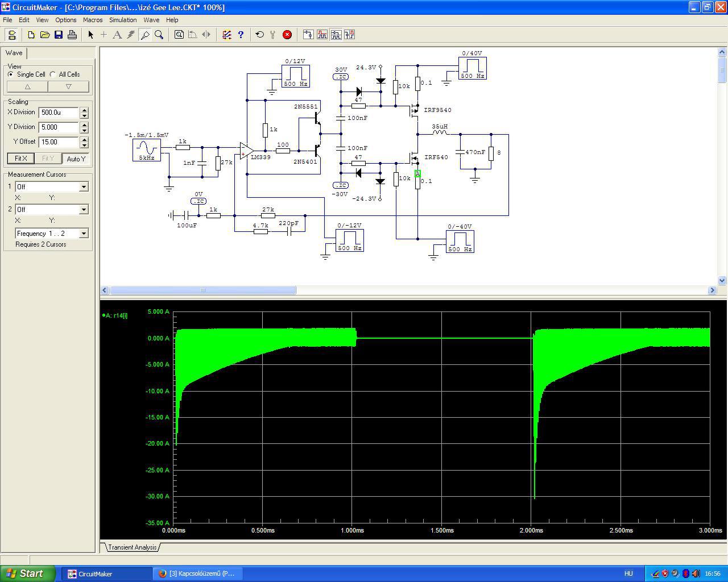Open help with the question mark icon
The width and height of the screenshot is (728, 582).
[x=241, y=35]
